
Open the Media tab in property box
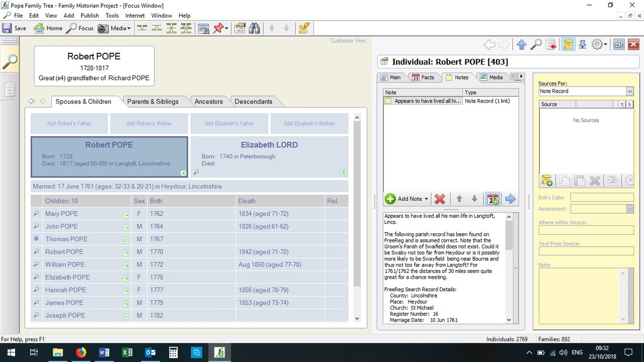click(x=492, y=77)
